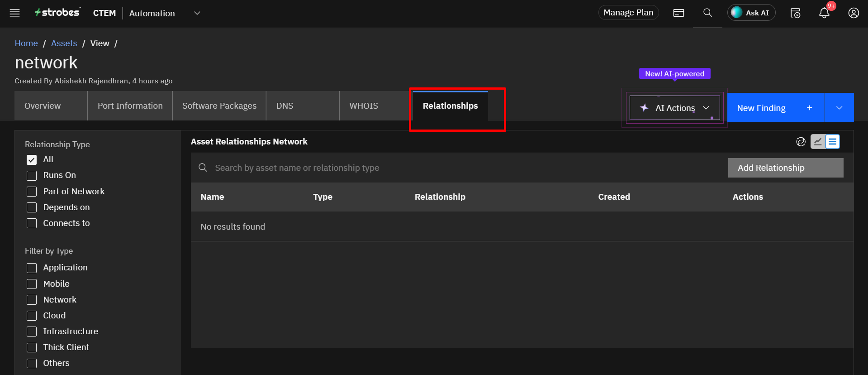This screenshot has height=375, width=868.
Task: Expand the AI Actions dropdown
Action: (x=674, y=108)
